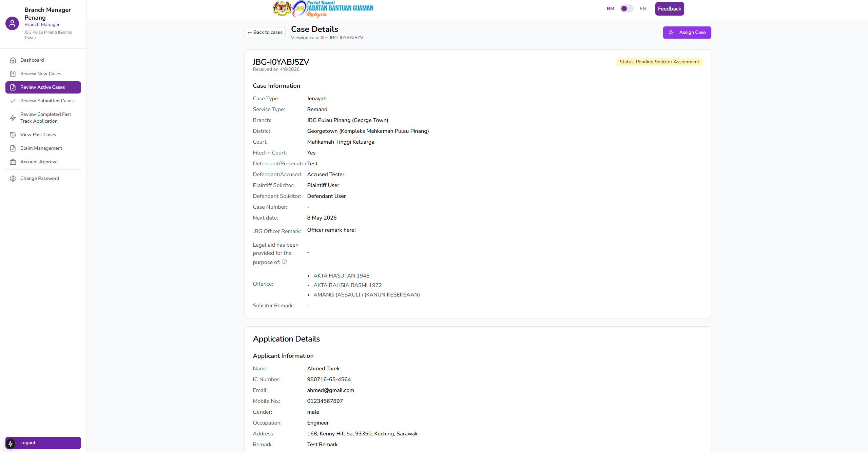
Task: Open the Feedback button
Action: pos(669,9)
